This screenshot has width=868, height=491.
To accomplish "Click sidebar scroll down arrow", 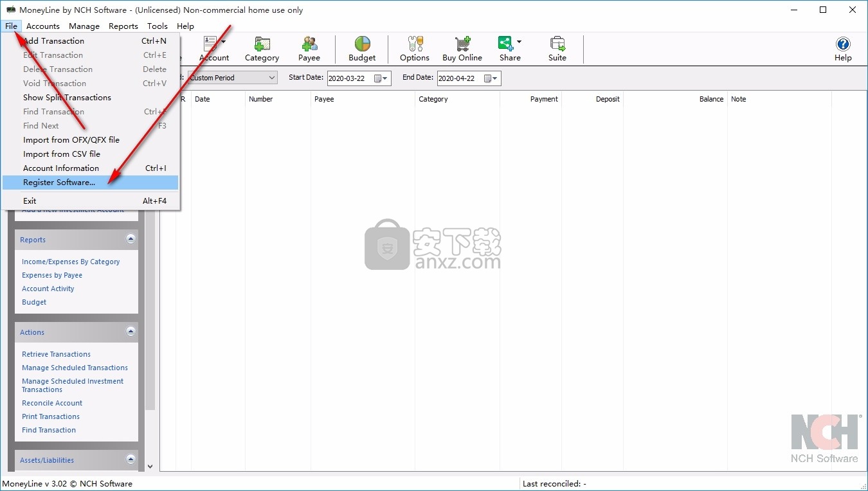I will [x=150, y=467].
